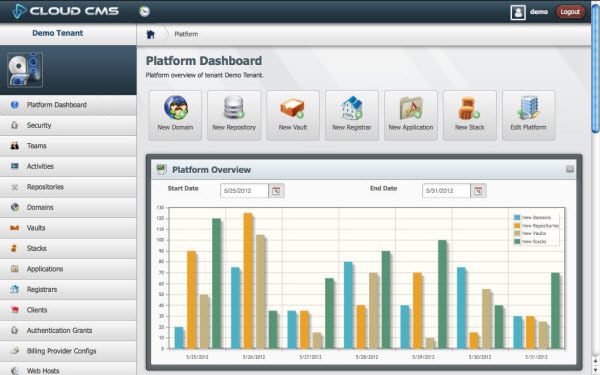Click the demo user avatar icon
This screenshot has width=600, height=375.
click(x=518, y=12)
